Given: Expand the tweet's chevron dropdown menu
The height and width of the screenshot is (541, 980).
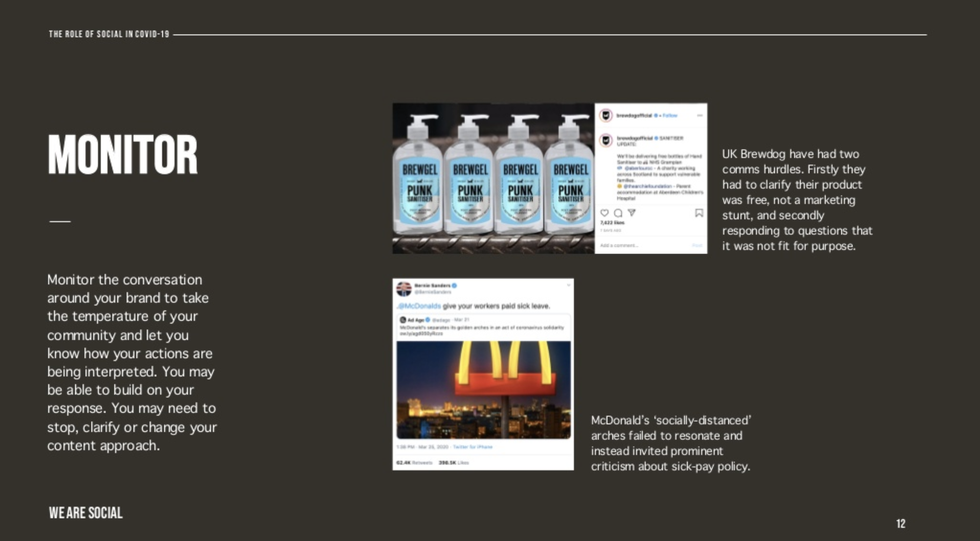Looking at the screenshot, I should [568, 285].
